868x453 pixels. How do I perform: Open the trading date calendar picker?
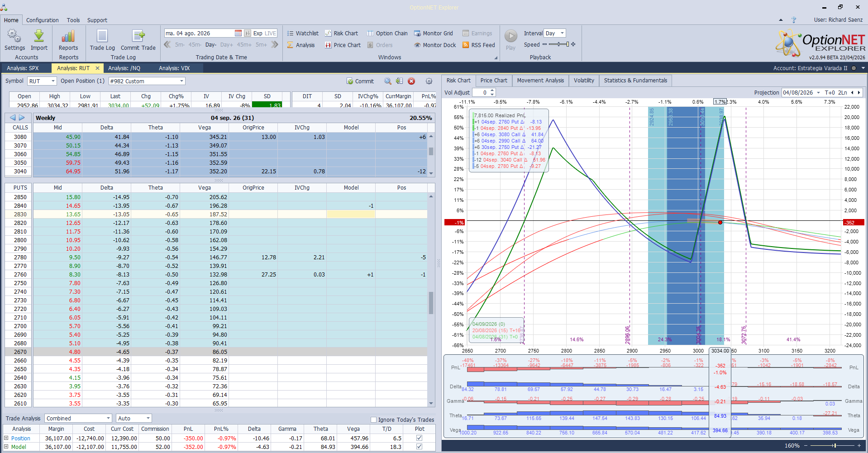(x=238, y=33)
